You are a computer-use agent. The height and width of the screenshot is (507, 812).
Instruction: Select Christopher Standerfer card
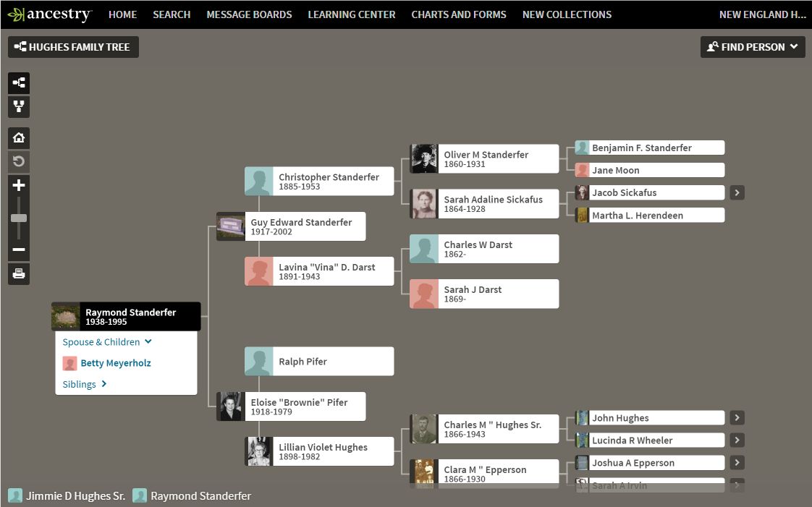pos(319,181)
